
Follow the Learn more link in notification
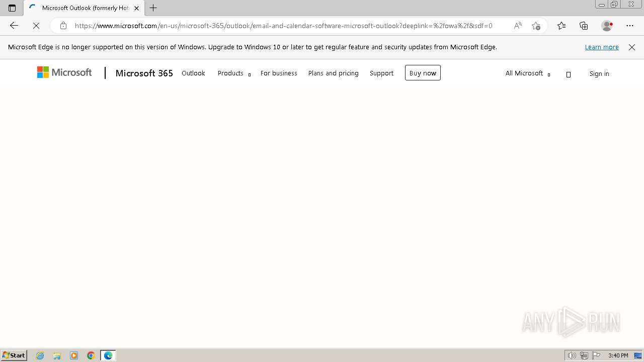(602, 47)
